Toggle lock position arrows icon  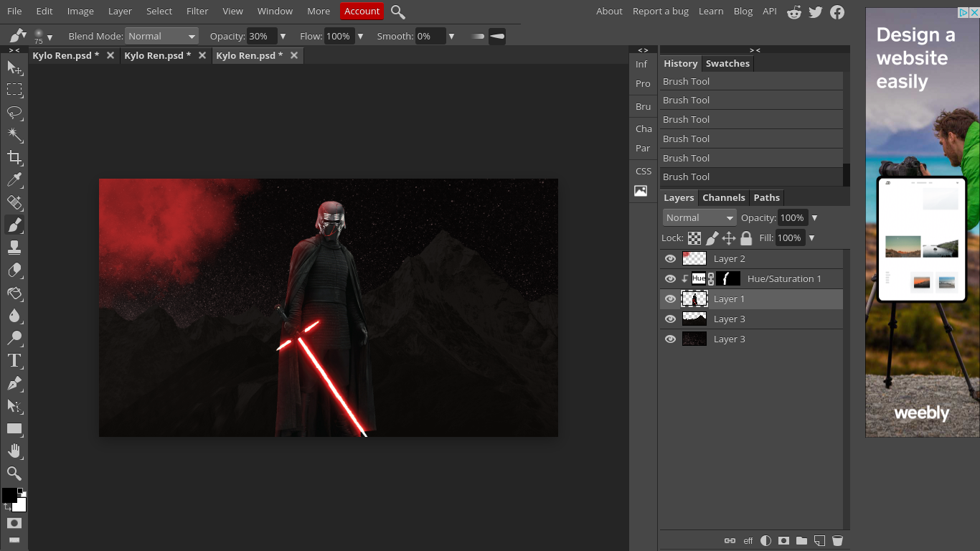pyautogui.click(x=729, y=238)
